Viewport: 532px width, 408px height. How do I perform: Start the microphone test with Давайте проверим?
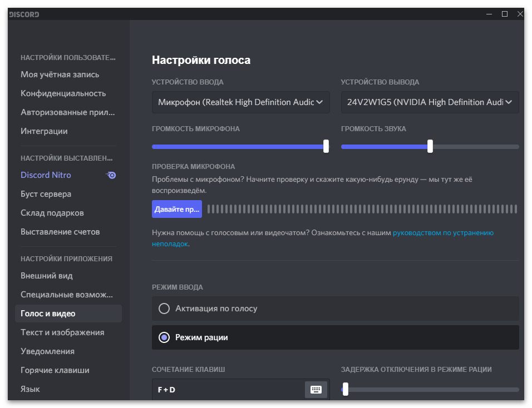[176, 210]
